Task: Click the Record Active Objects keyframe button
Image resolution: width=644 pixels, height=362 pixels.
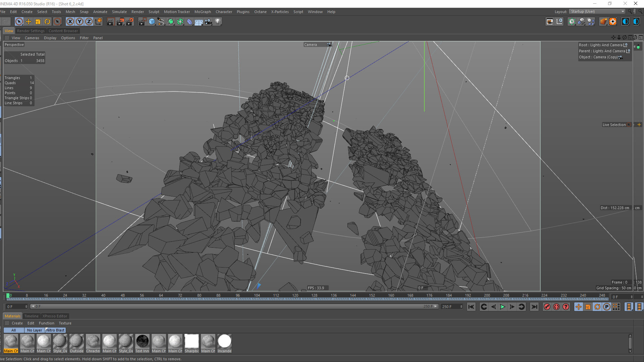Action: coord(547,307)
